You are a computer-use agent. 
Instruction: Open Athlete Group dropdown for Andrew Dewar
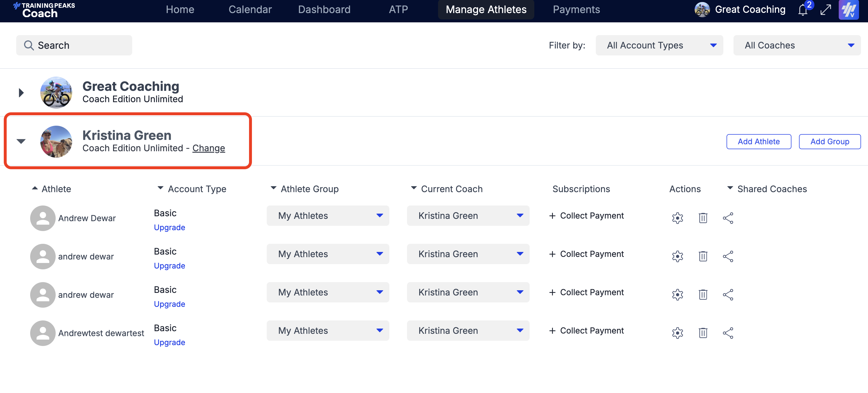[328, 216]
